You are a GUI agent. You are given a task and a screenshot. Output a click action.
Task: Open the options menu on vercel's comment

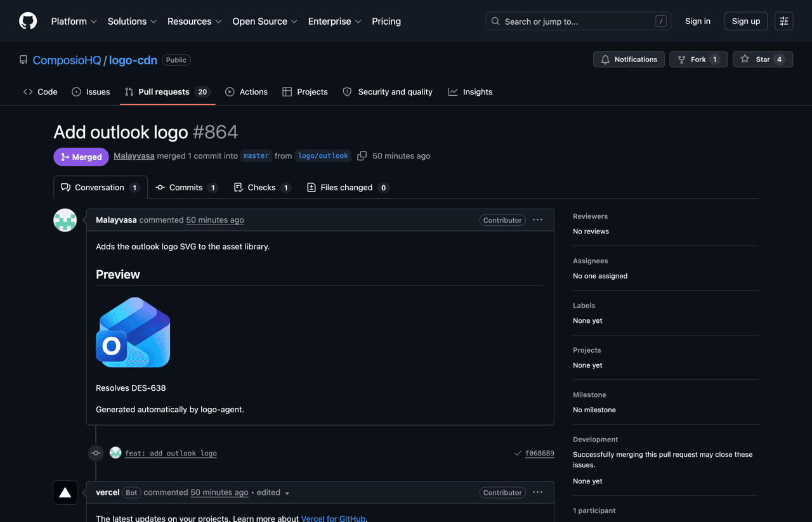click(537, 492)
